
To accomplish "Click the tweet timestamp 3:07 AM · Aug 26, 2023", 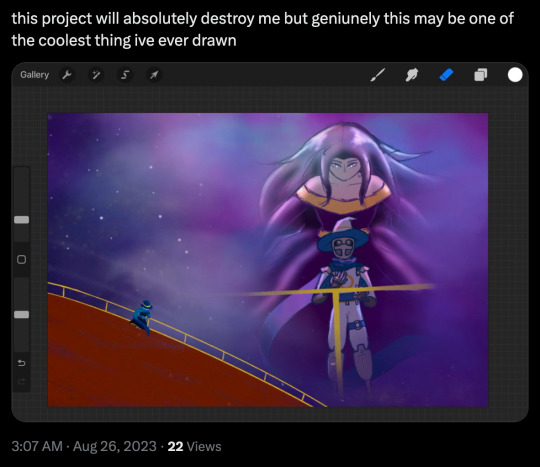I will [x=84, y=446].
